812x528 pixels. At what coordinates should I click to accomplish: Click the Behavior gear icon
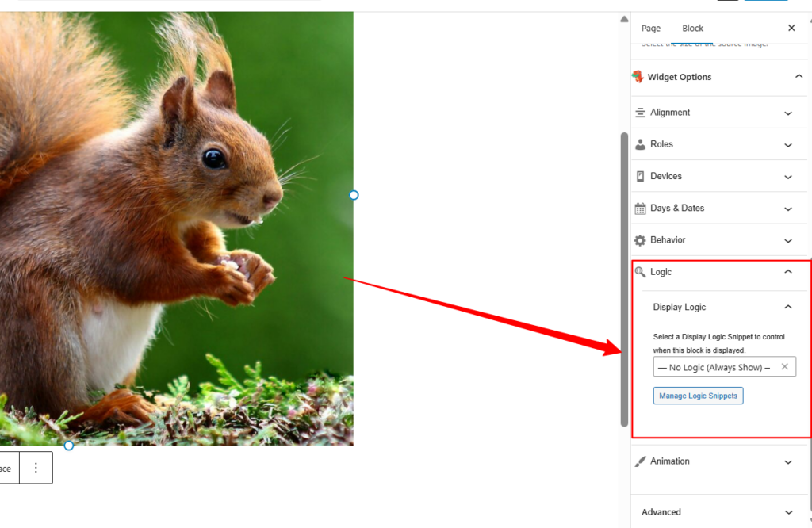pyautogui.click(x=640, y=240)
